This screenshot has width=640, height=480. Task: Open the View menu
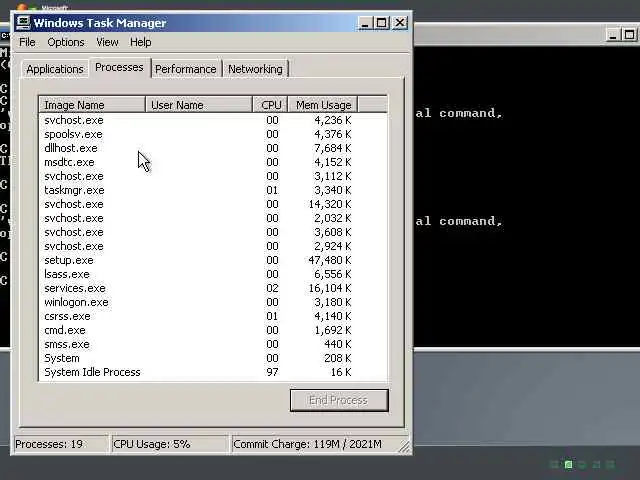(107, 42)
